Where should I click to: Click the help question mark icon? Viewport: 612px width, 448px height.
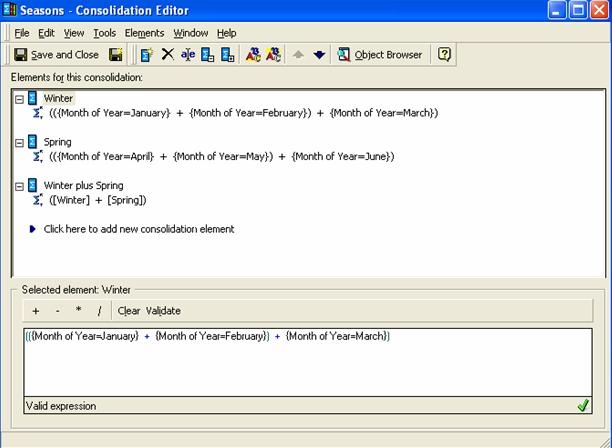[x=445, y=55]
